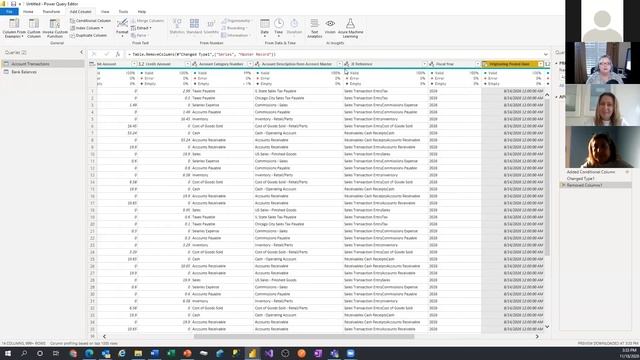Open the Extract dropdown

coord(141,28)
